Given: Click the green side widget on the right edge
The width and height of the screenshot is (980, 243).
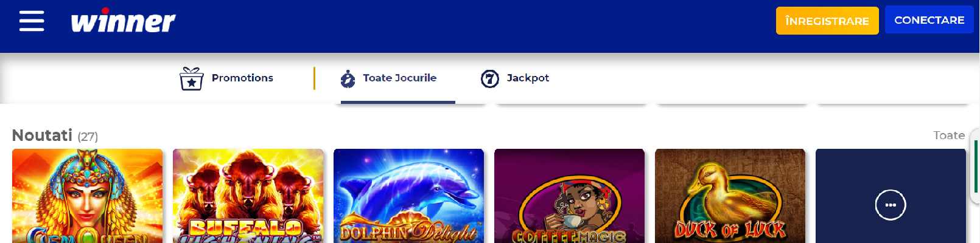Looking at the screenshot, I should click(975, 165).
